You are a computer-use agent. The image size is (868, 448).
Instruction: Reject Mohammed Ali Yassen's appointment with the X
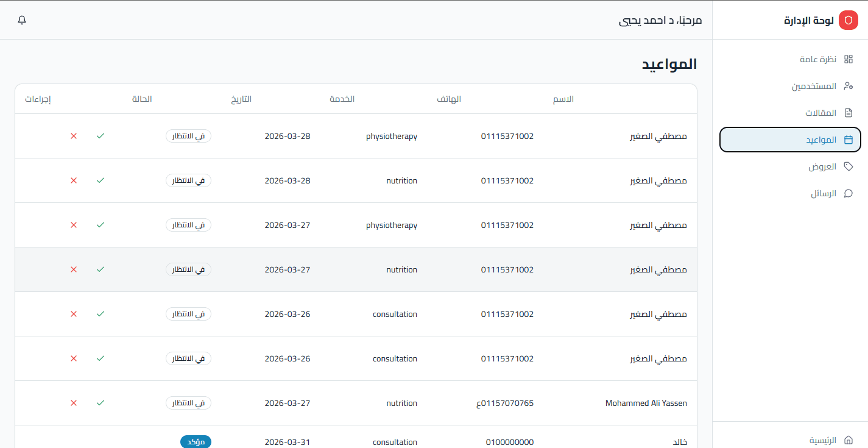(x=74, y=403)
